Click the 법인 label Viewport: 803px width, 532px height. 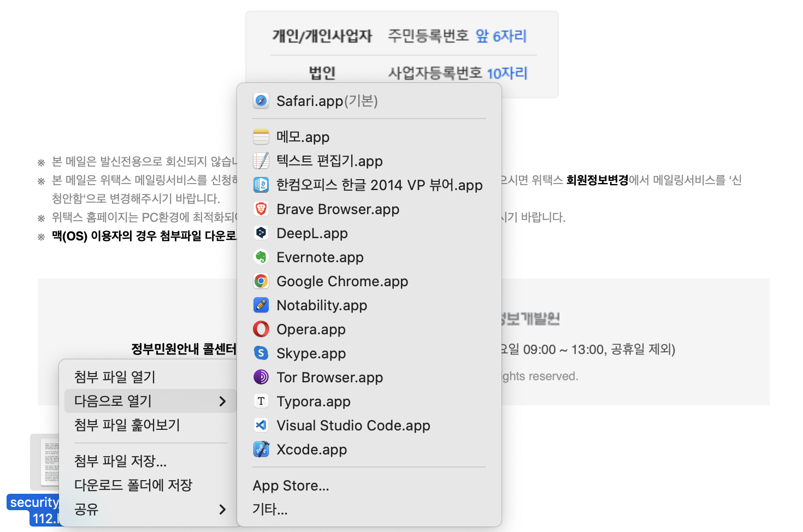[322, 73]
